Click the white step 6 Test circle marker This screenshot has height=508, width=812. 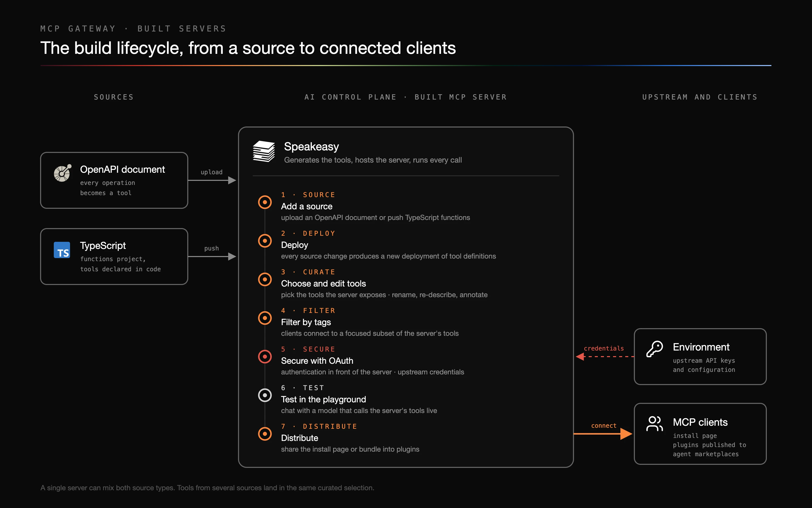coord(265,395)
